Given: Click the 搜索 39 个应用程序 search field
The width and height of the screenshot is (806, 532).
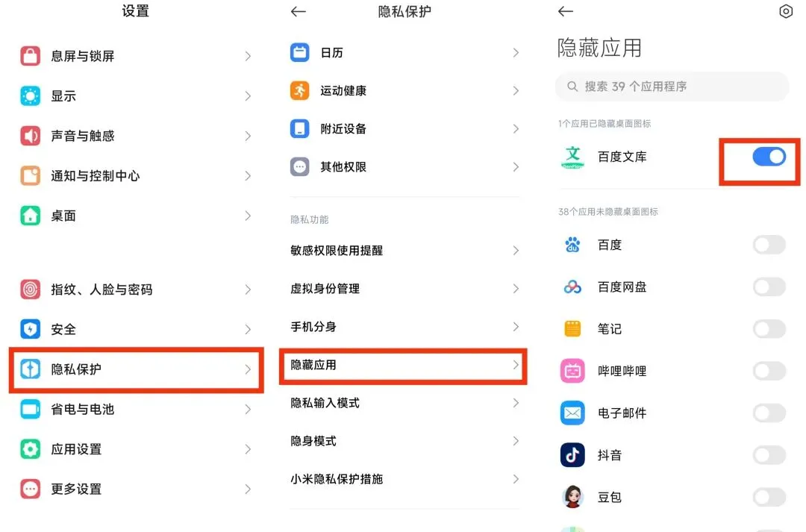Looking at the screenshot, I should click(x=672, y=87).
